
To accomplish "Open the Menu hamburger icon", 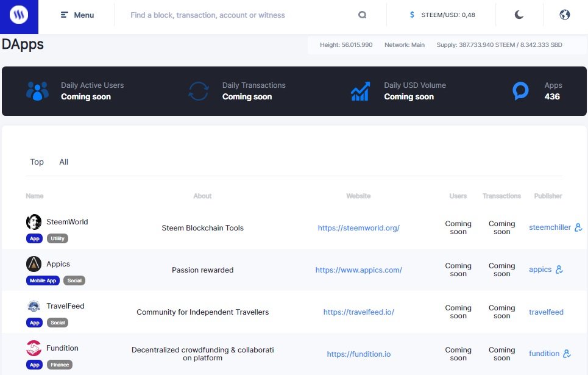I will (65, 15).
